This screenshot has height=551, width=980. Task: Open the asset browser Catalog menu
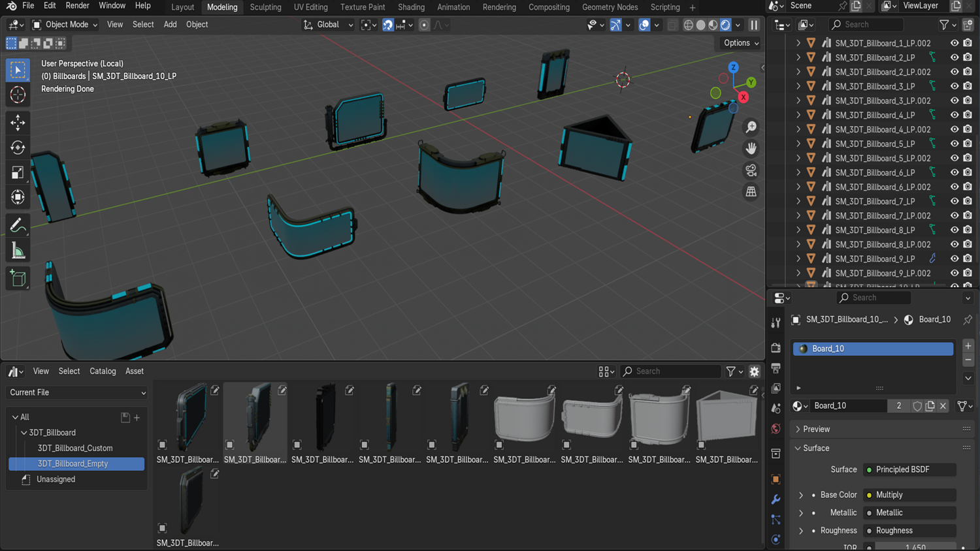tap(103, 371)
